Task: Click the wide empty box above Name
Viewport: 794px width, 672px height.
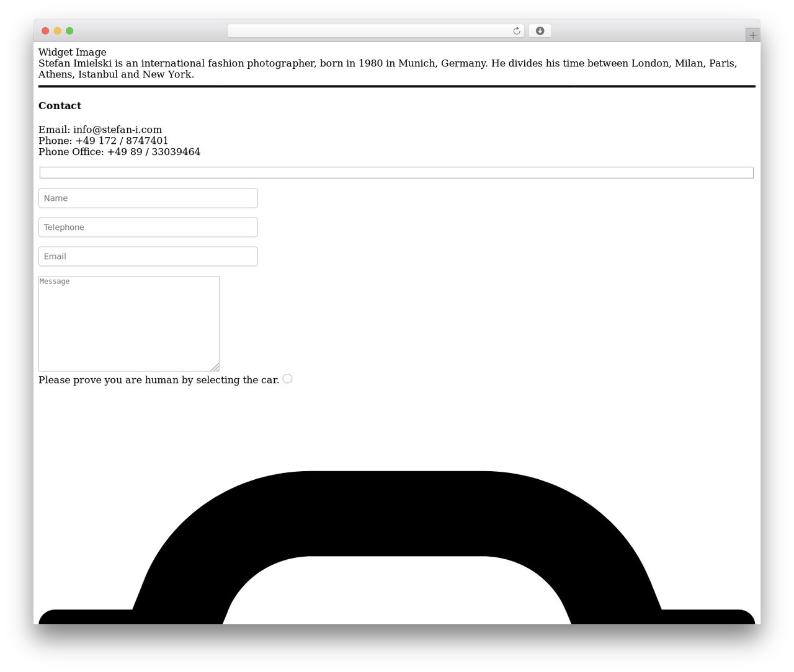Action: [397, 172]
